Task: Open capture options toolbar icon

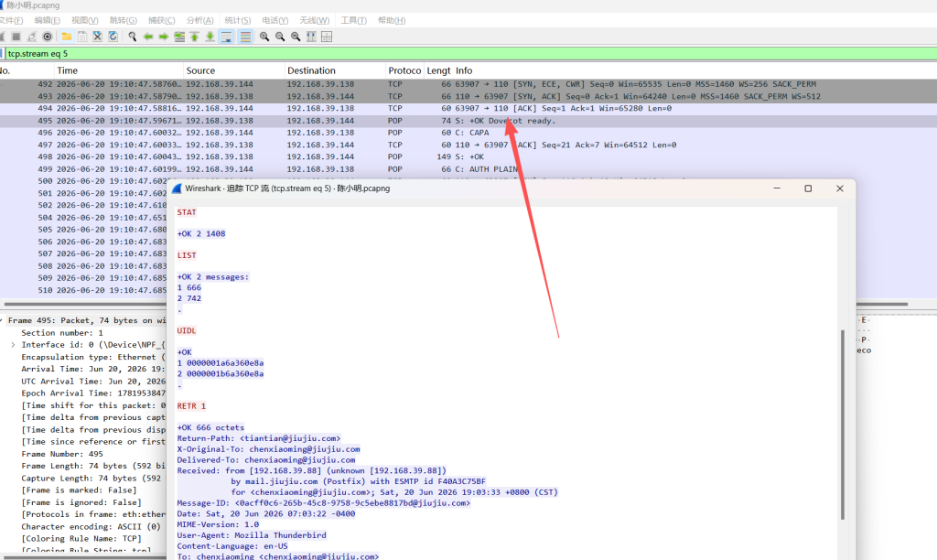Action: point(48,37)
